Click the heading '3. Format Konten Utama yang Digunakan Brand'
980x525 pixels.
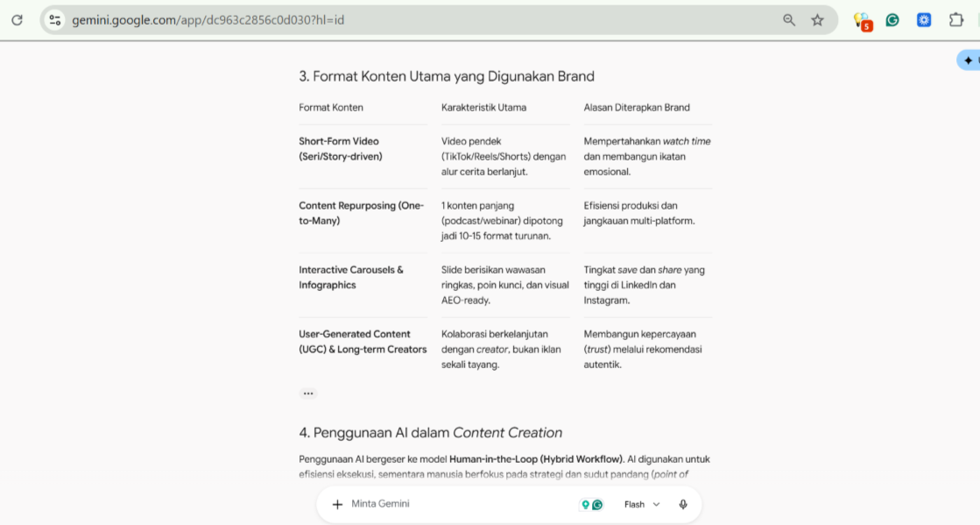(x=447, y=76)
